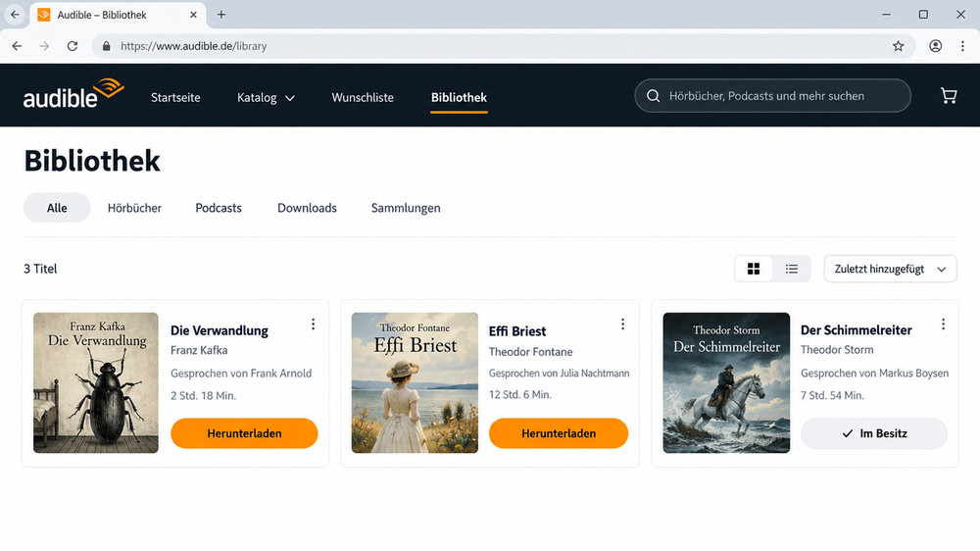Open author Theodor Fontane
Image resolution: width=980 pixels, height=551 pixels.
(530, 352)
